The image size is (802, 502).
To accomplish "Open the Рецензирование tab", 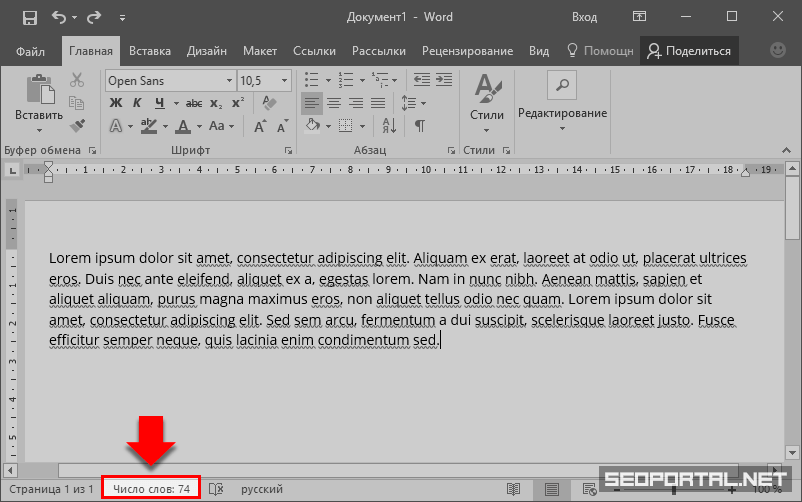I will [467, 51].
